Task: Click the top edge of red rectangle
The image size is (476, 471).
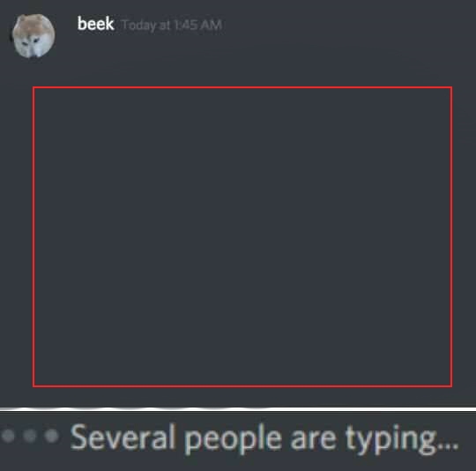Action: pos(242,88)
